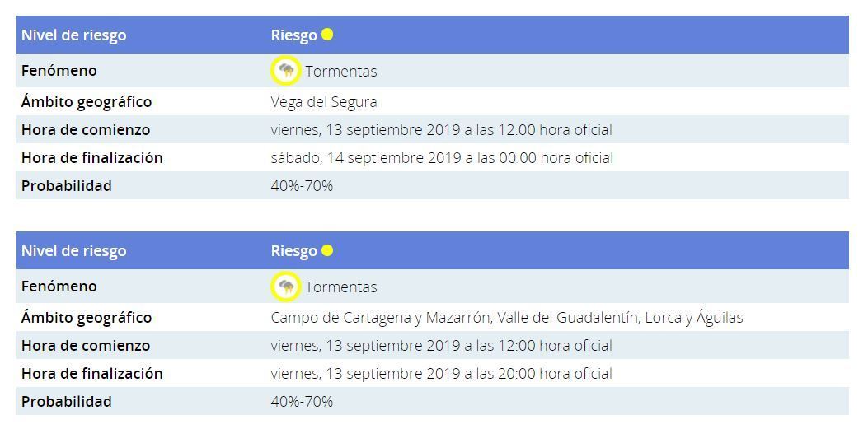Click the yellow risk dot in the top table header

click(327, 35)
